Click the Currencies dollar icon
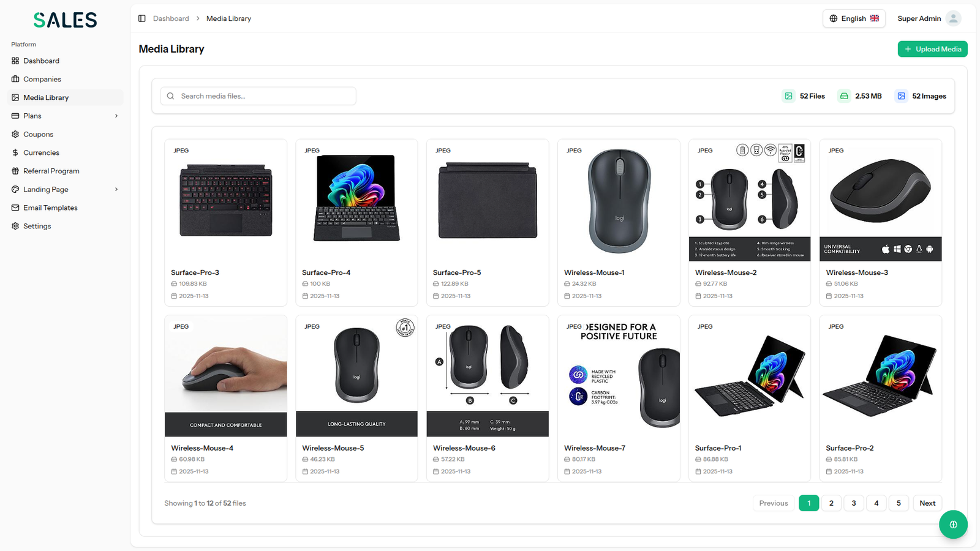 pyautogui.click(x=15, y=152)
